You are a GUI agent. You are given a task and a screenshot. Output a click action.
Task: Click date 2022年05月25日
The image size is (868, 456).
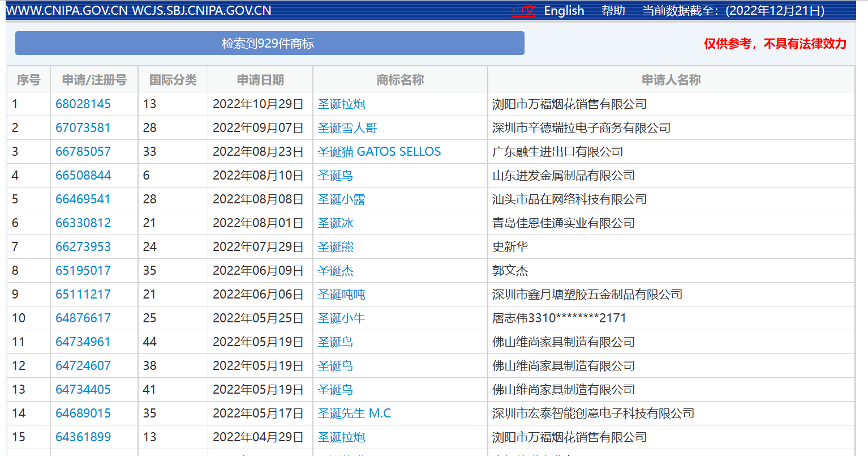(x=259, y=318)
